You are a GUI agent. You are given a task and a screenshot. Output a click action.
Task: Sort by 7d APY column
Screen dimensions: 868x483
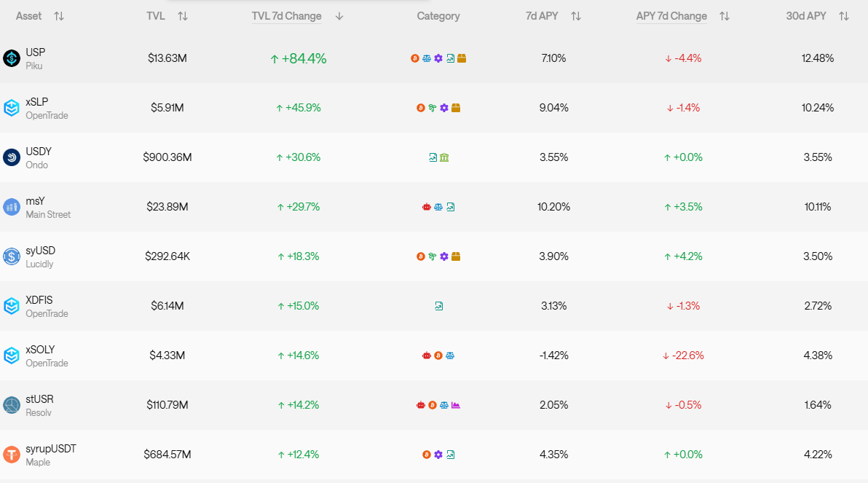coord(576,17)
